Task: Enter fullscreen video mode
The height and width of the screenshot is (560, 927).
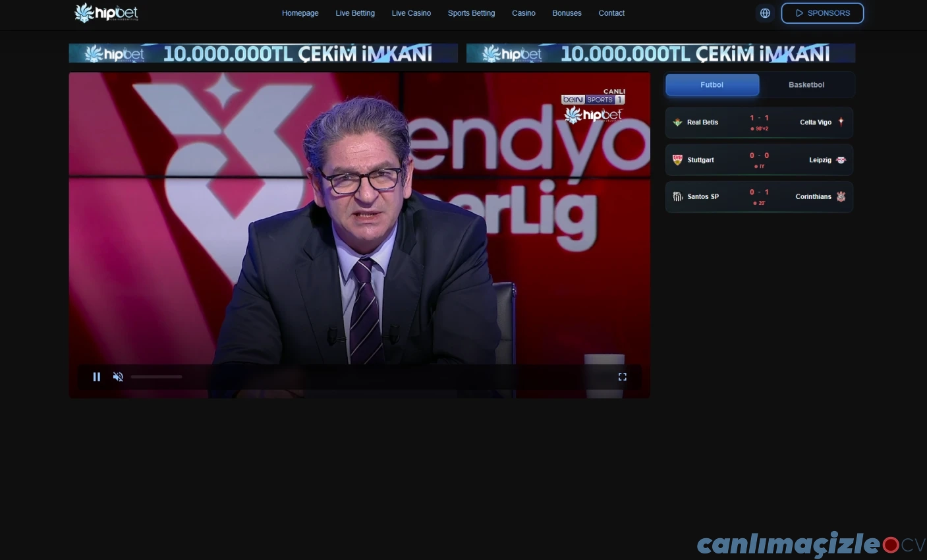Action: point(622,377)
